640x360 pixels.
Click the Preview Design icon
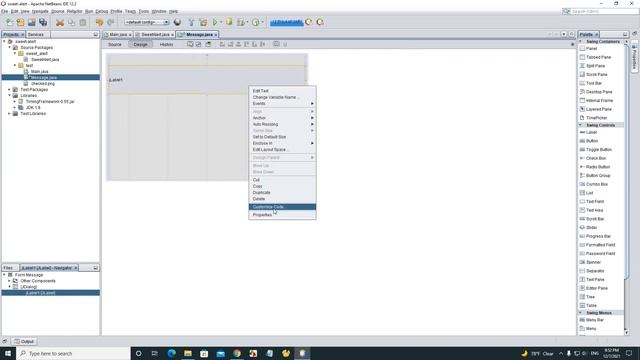[x=208, y=44]
